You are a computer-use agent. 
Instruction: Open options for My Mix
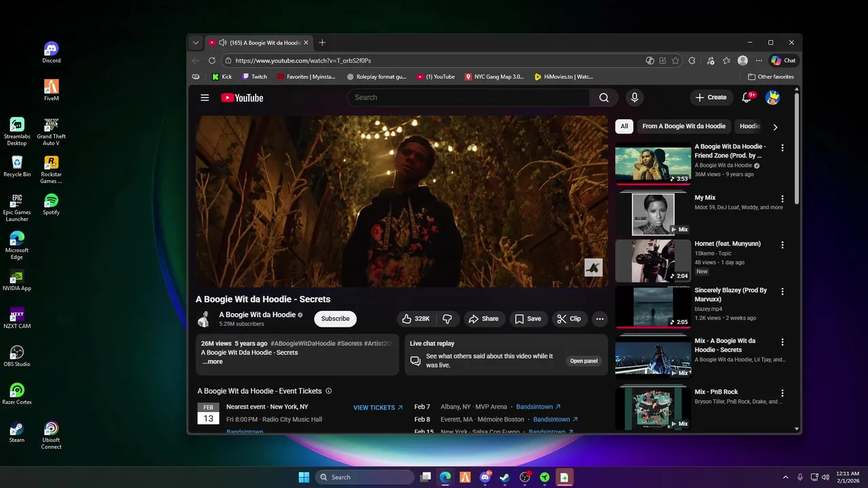coord(783,199)
